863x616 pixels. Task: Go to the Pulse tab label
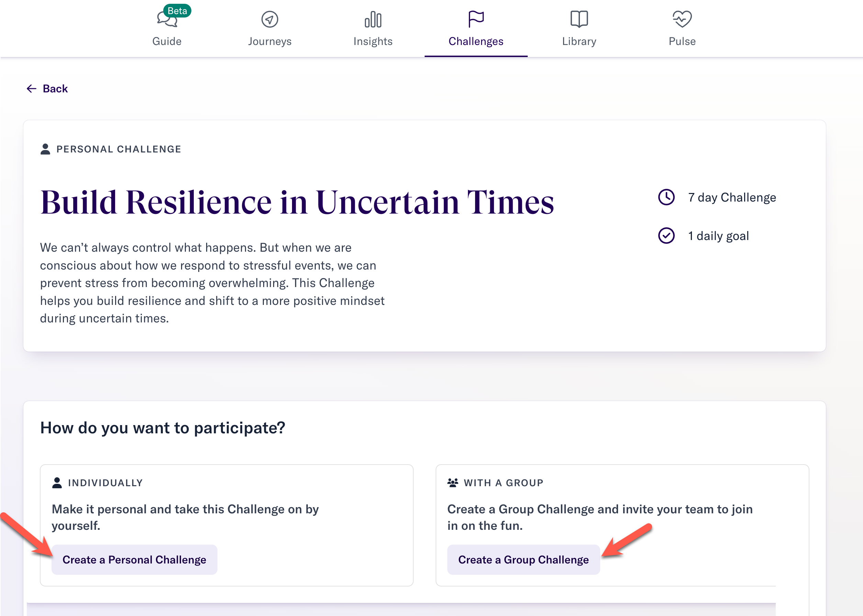682,41
